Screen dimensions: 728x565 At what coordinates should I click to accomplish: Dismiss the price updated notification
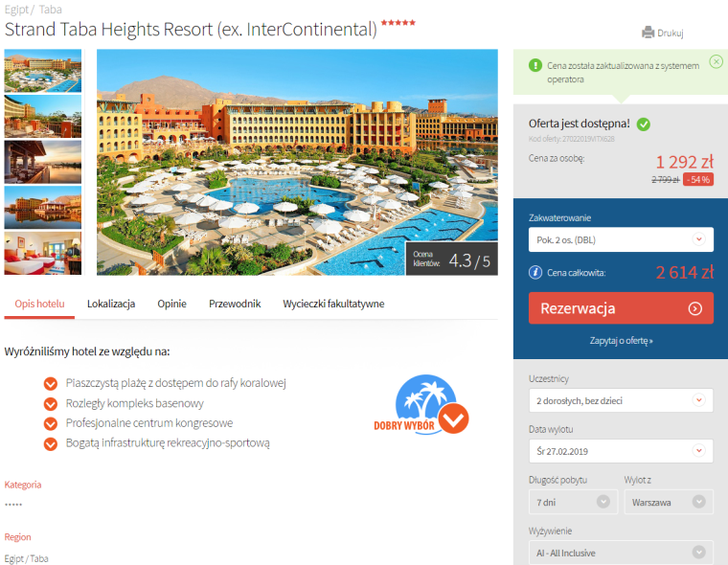coord(716,61)
